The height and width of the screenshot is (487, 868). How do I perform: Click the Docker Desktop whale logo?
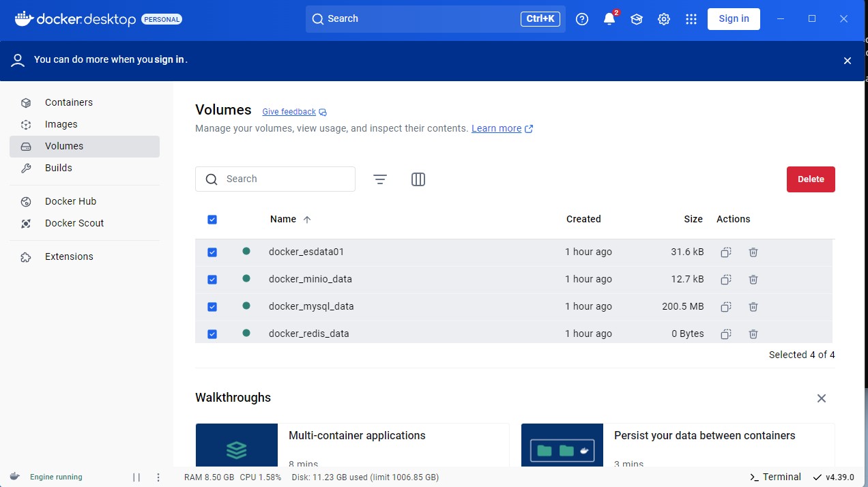25,18
